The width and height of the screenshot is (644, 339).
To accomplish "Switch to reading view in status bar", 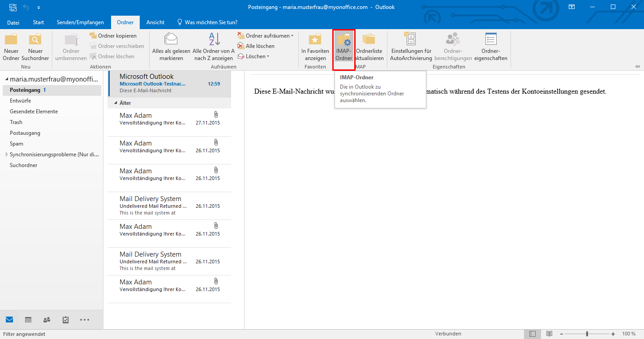I will click(x=549, y=334).
